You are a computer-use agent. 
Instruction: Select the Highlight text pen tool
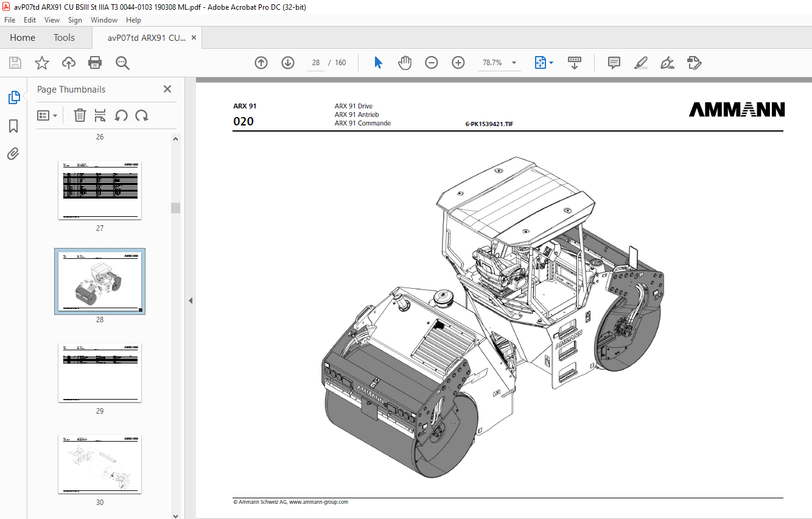(640, 63)
